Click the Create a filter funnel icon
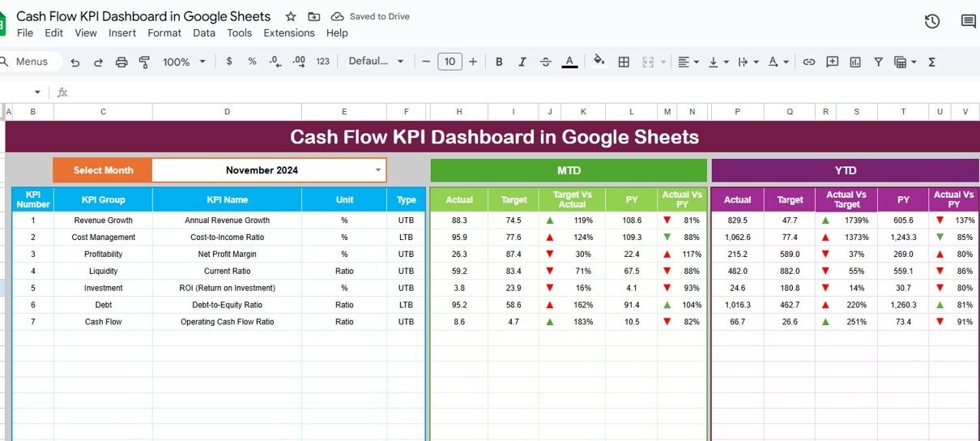Image resolution: width=980 pixels, height=441 pixels. (878, 62)
